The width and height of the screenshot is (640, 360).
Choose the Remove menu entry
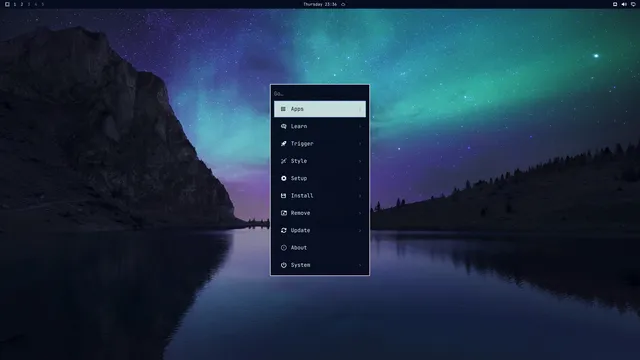tap(320, 213)
